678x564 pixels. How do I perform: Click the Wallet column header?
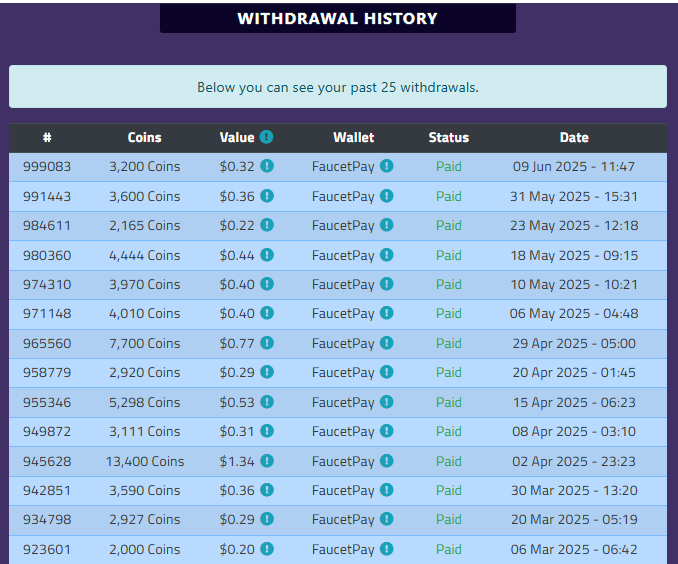tap(354, 138)
